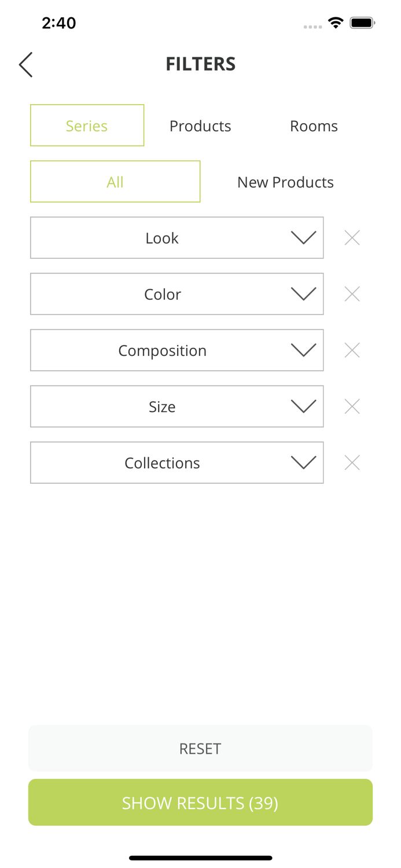Switch to New Products toggle
This screenshot has height=868, width=401.
tap(285, 182)
